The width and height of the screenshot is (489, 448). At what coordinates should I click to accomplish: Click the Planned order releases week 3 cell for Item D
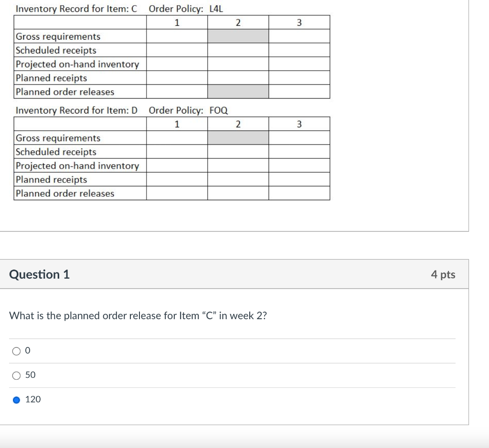(x=299, y=193)
